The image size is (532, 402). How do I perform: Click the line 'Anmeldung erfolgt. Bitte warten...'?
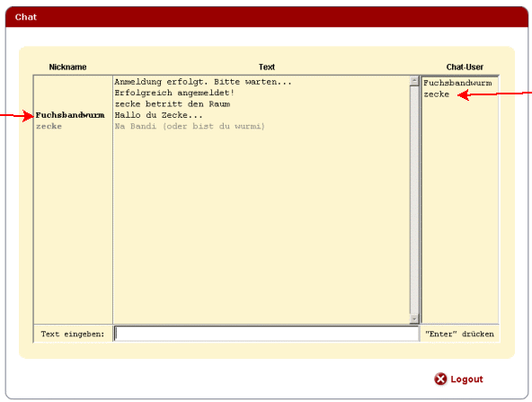point(203,82)
